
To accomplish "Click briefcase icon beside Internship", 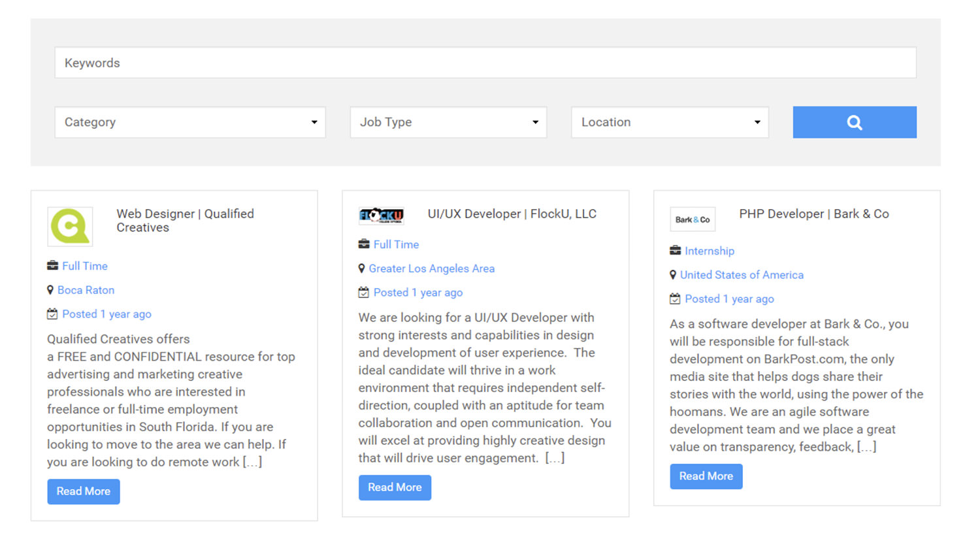I will click(676, 251).
